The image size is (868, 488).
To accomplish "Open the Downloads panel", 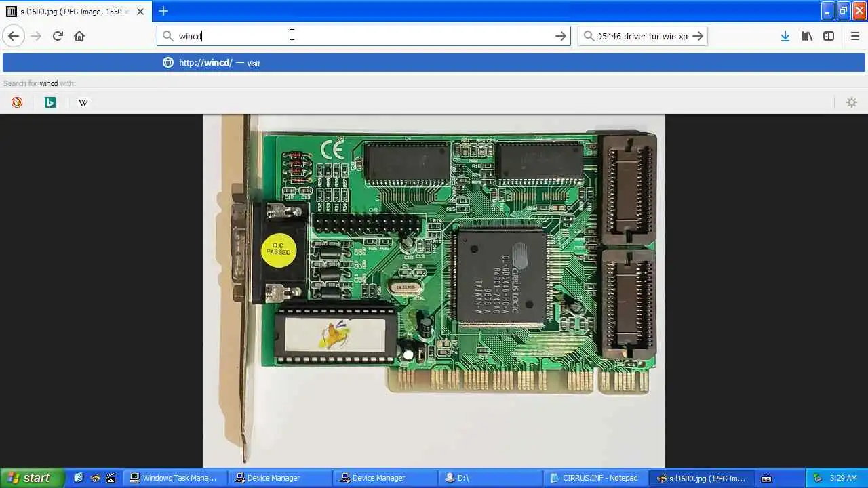I will tap(785, 36).
